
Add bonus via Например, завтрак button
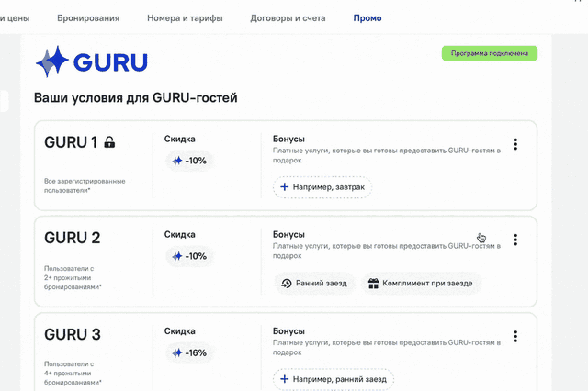pos(322,187)
